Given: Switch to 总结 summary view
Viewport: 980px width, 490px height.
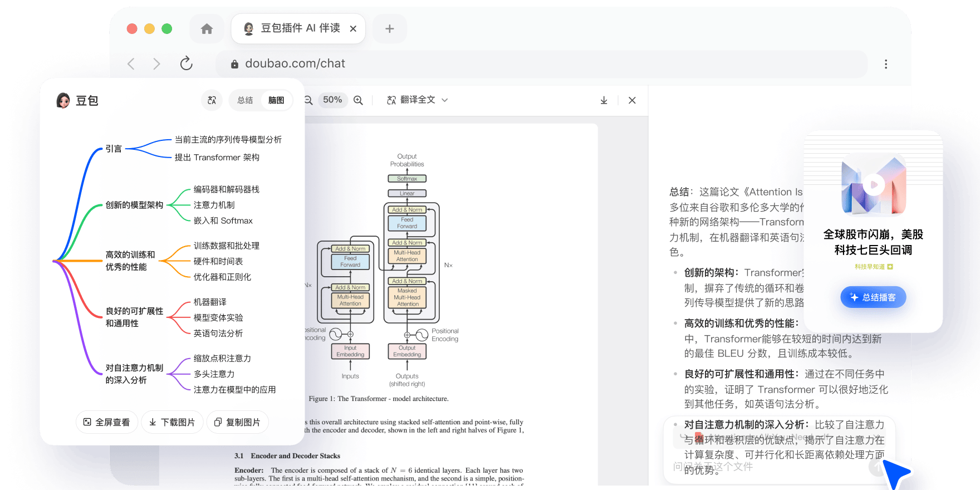Looking at the screenshot, I should 245,100.
